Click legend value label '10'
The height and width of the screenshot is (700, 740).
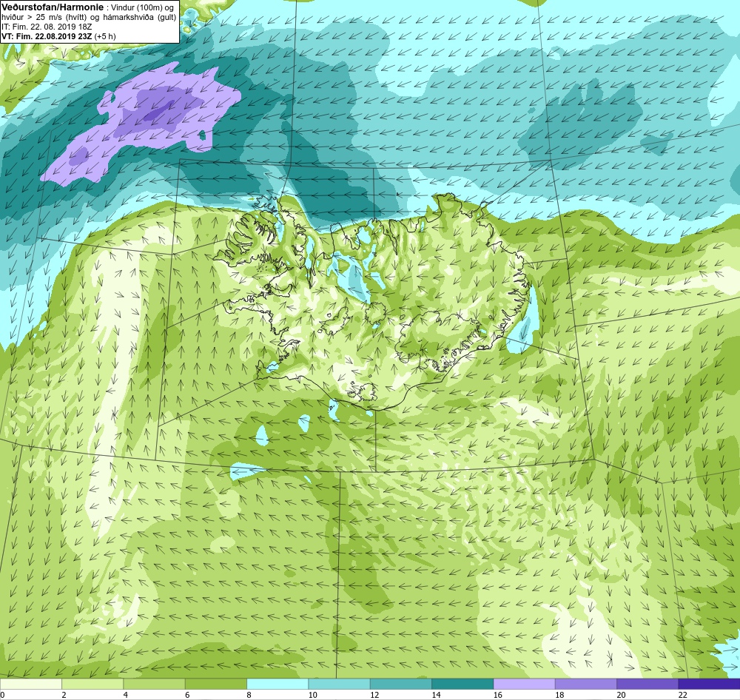point(313,695)
